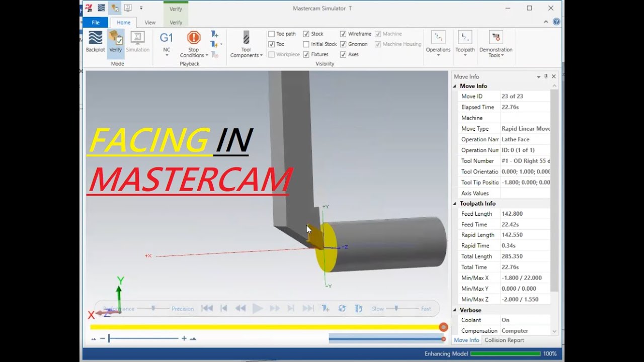Jump to start of simulation playback
Screen dimensions: 644x362
coord(207,309)
